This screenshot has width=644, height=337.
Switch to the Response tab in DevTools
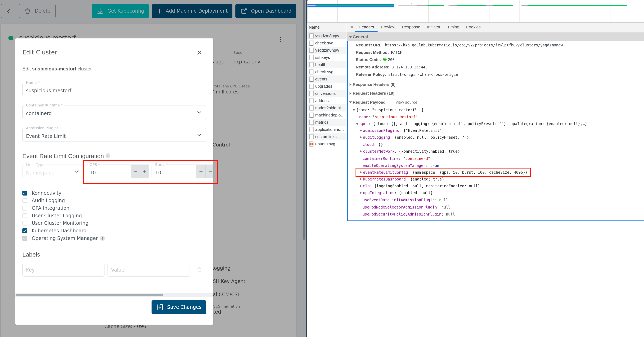[x=411, y=27]
